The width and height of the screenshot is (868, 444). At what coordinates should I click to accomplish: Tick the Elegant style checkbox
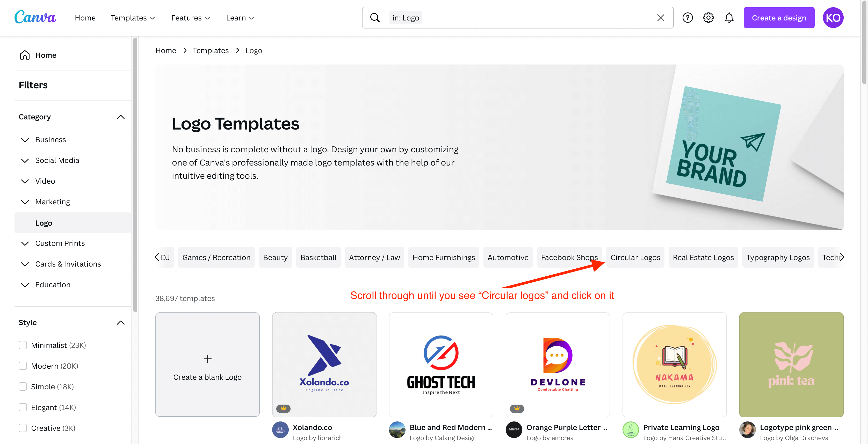tap(23, 407)
